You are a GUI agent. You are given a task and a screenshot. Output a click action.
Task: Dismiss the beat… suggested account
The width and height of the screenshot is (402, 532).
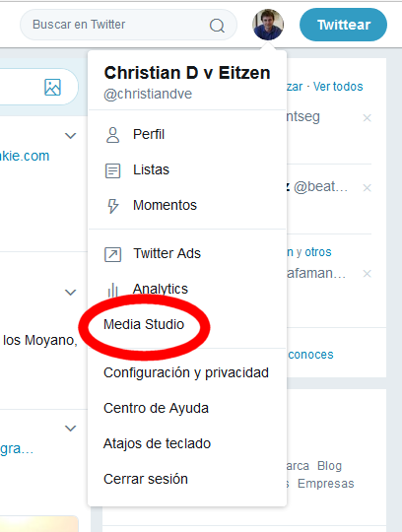367,187
